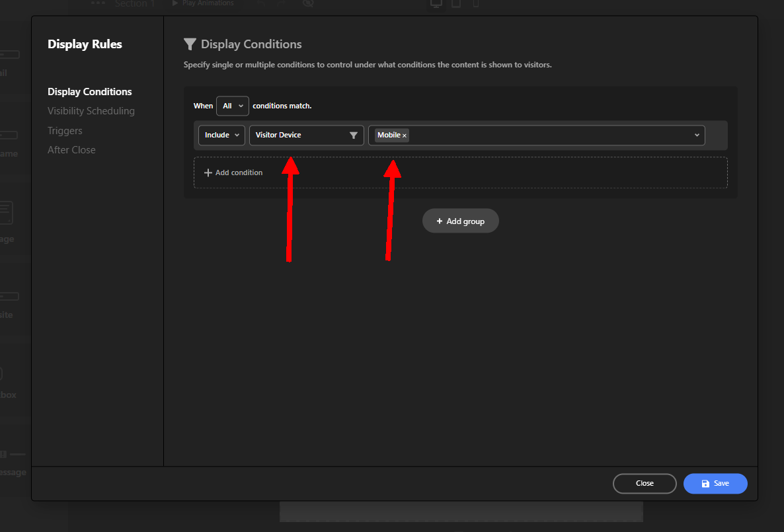The height and width of the screenshot is (532, 784).
Task: Click the preview eye icon in background toolbar
Action: 309,3
